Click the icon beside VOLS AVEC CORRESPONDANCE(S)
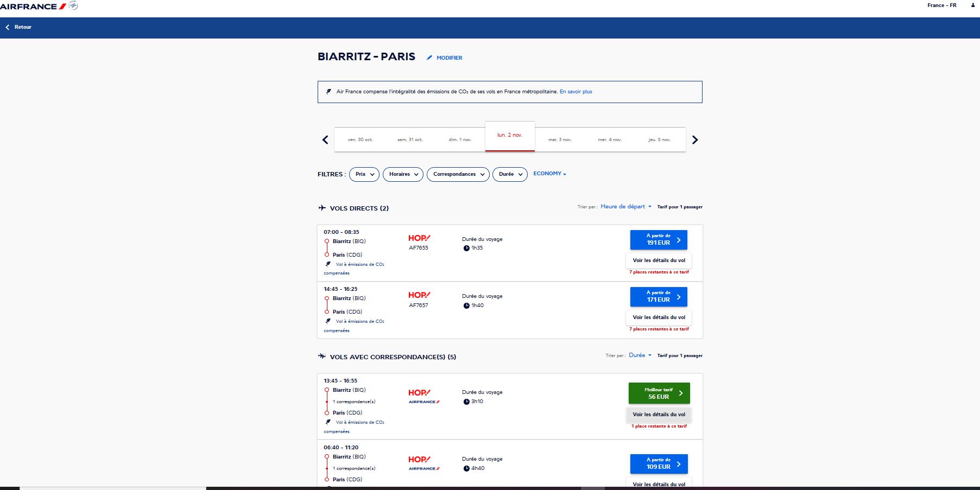The height and width of the screenshot is (490, 980). coord(322,357)
